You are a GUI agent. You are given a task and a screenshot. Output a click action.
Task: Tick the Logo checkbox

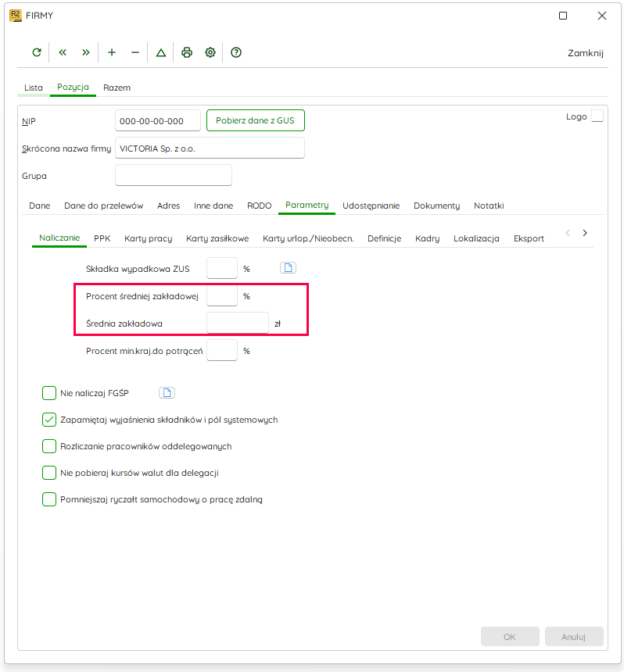(x=597, y=116)
